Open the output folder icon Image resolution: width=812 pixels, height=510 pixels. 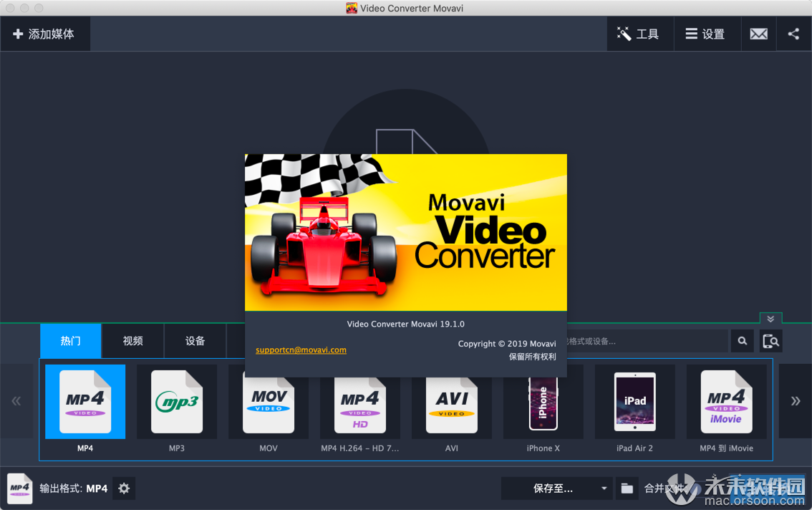pyautogui.click(x=627, y=489)
